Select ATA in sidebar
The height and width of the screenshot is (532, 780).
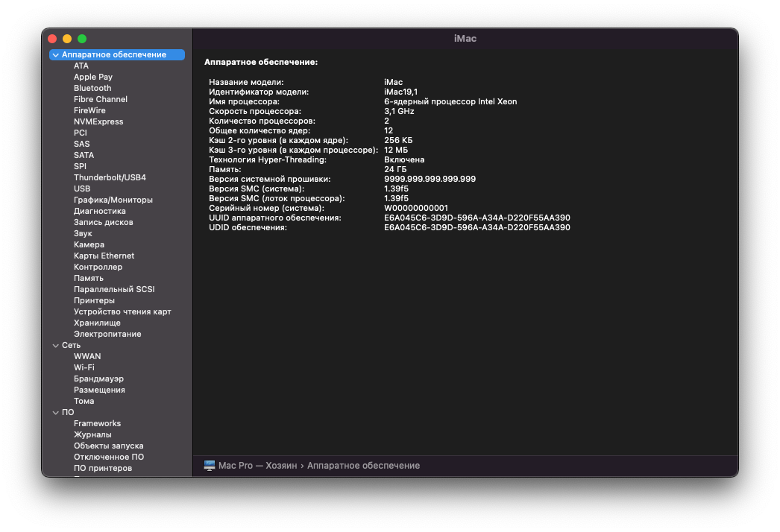tap(81, 66)
